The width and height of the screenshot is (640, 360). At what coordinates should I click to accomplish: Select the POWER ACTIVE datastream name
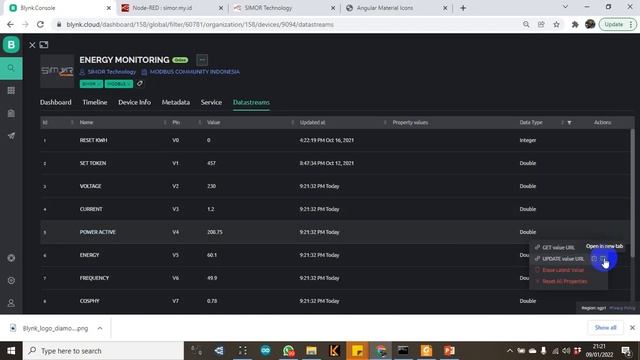coord(98,232)
